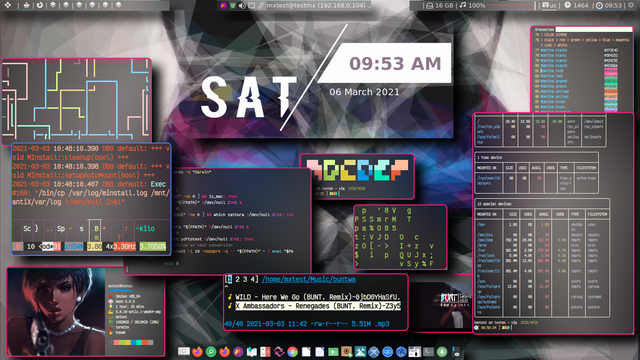Click '12 special devices' heading in disk table
Screen dimensions: 640x360
(494, 203)
